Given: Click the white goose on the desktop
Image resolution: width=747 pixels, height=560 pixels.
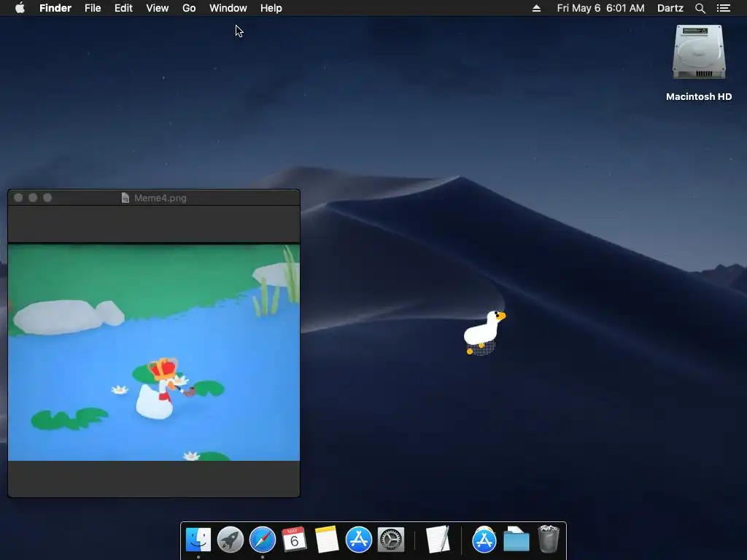Looking at the screenshot, I should 484,332.
